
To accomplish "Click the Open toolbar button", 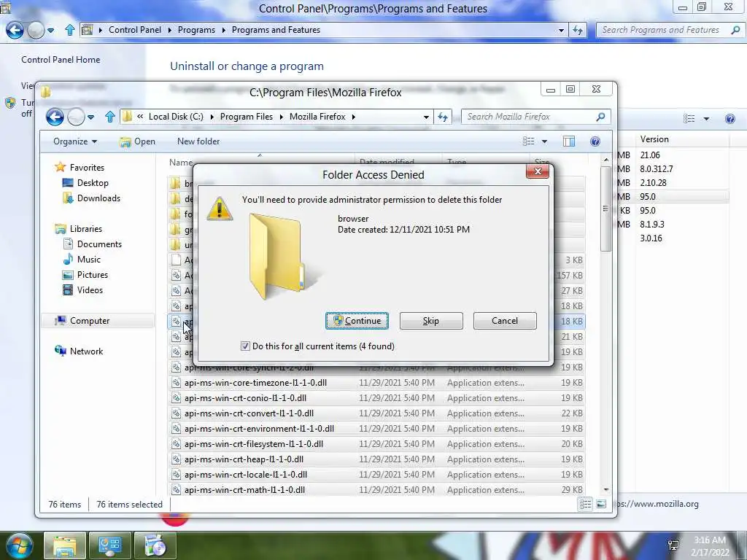I will click(x=138, y=141).
